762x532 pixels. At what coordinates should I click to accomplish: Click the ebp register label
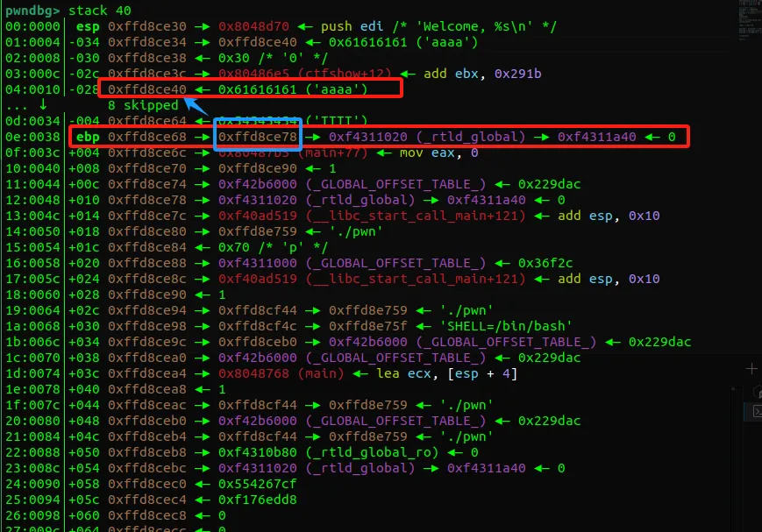point(88,137)
